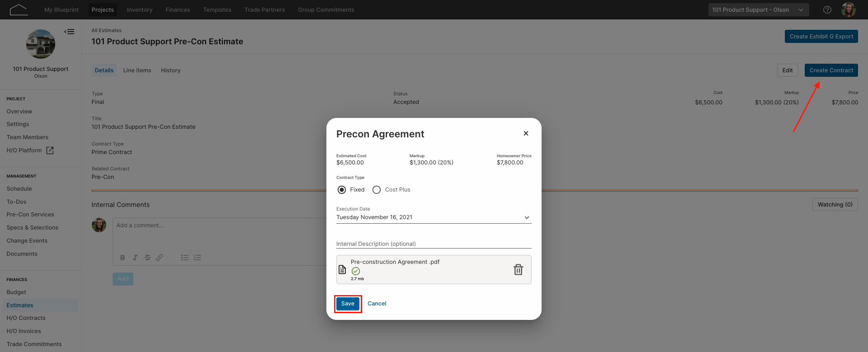This screenshot has width=868, height=352.
Task: Open Overview in the sidebar
Action: point(19,112)
